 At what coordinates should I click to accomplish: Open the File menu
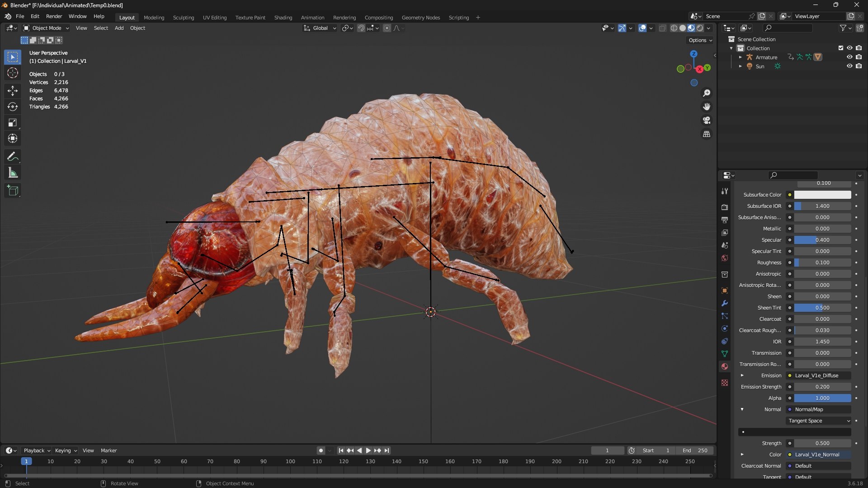[x=20, y=16]
